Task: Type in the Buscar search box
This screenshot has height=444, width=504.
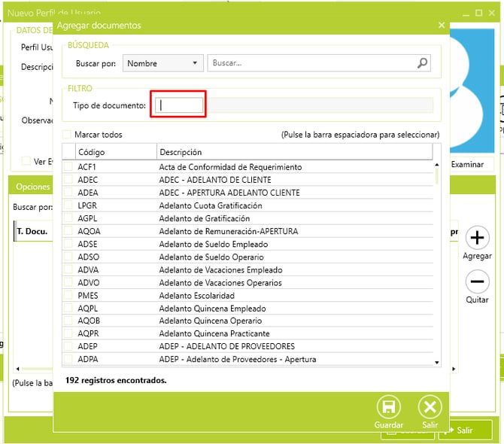Action: click(311, 64)
